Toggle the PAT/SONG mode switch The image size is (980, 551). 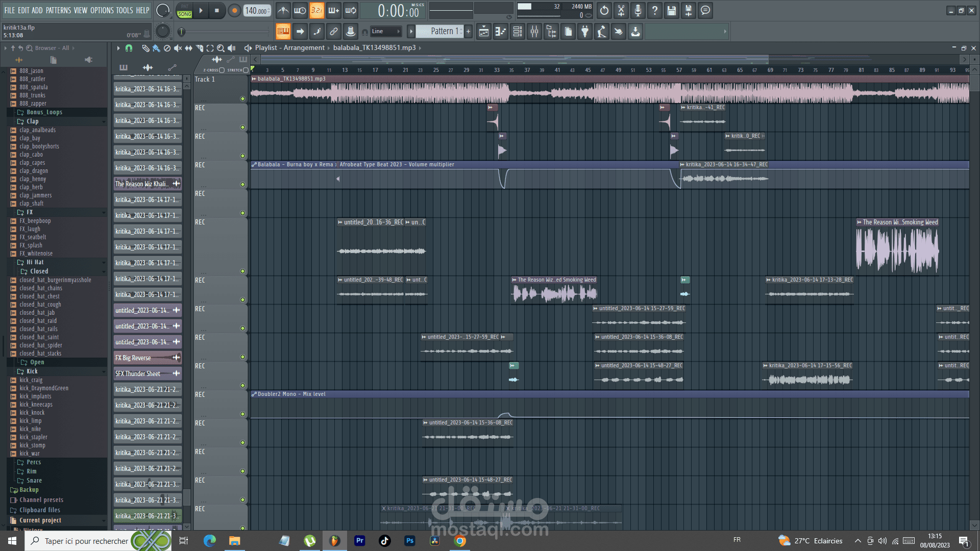click(184, 11)
